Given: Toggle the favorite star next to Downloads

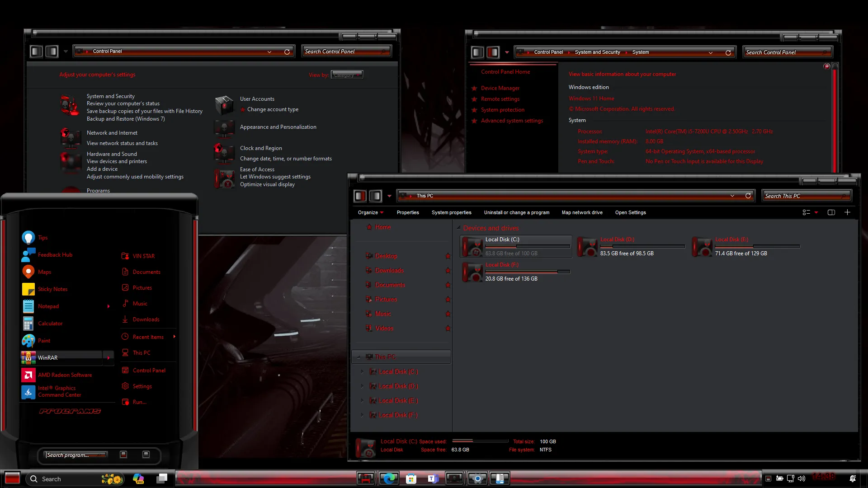Looking at the screenshot, I should tap(448, 271).
